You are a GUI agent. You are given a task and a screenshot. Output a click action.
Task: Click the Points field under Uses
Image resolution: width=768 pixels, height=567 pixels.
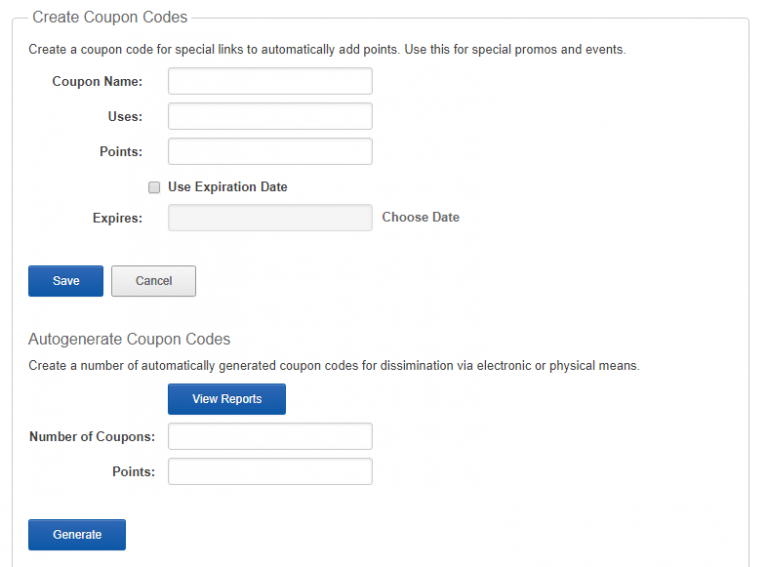tap(270, 151)
